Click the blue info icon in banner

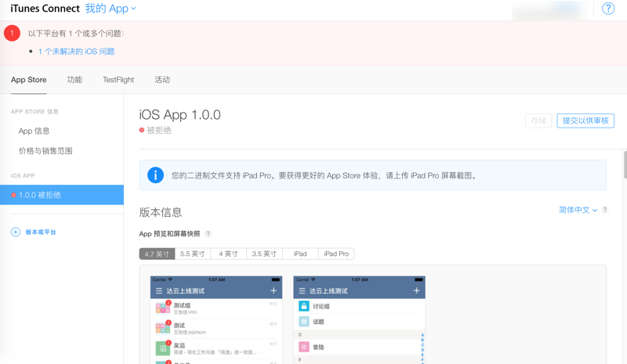(155, 175)
